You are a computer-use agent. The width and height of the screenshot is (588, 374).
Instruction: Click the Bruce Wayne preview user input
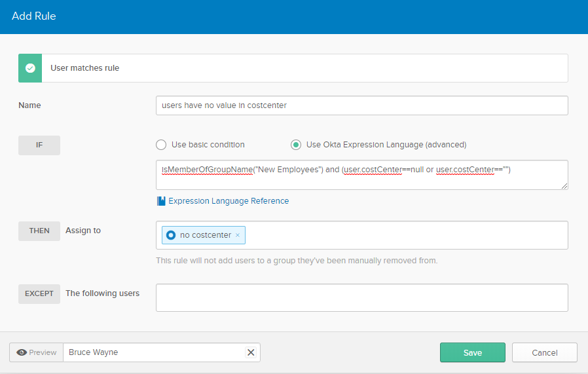pyautogui.click(x=154, y=352)
